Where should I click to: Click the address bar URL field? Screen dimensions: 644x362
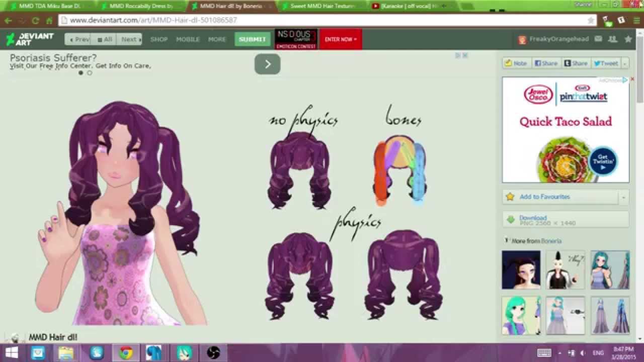click(327, 21)
